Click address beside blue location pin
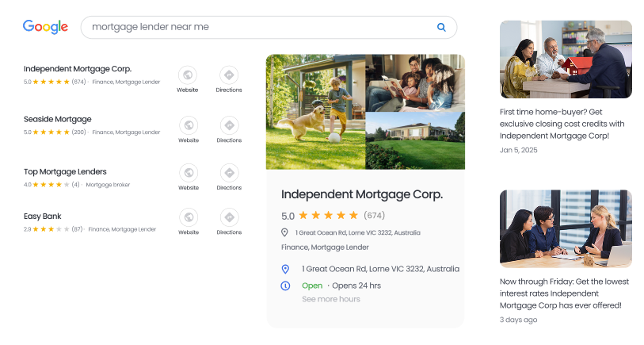Image resolution: width=644 pixels, height=345 pixels. [x=380, y=269]
